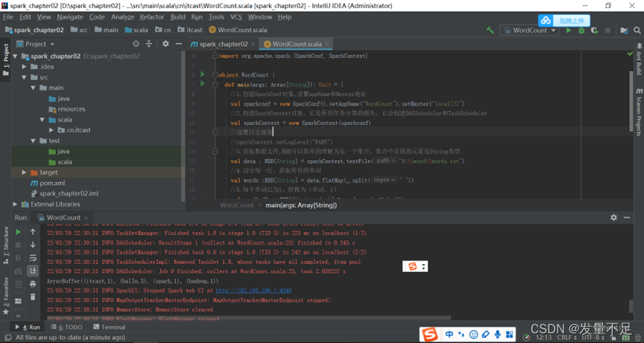Toggle scroll to end in Run console
The width and height of the screenshot is (644, 343).
[x=33, y=271]
